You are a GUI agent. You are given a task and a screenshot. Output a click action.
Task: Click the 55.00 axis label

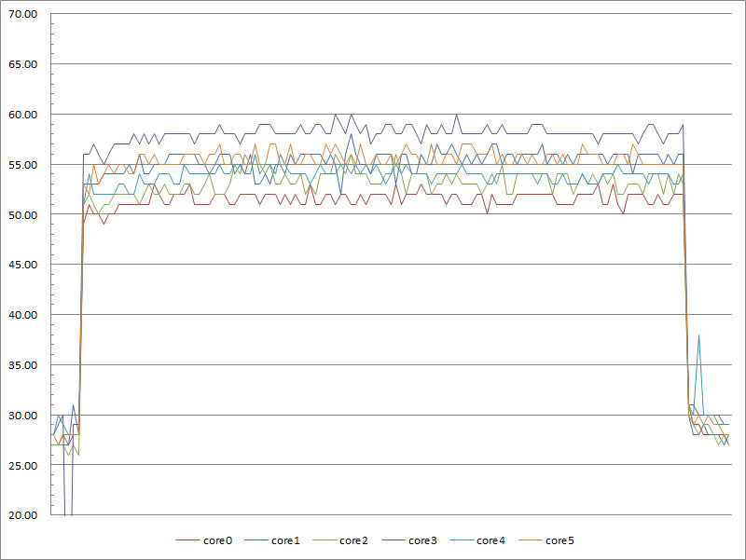click(x=22, y=165)
